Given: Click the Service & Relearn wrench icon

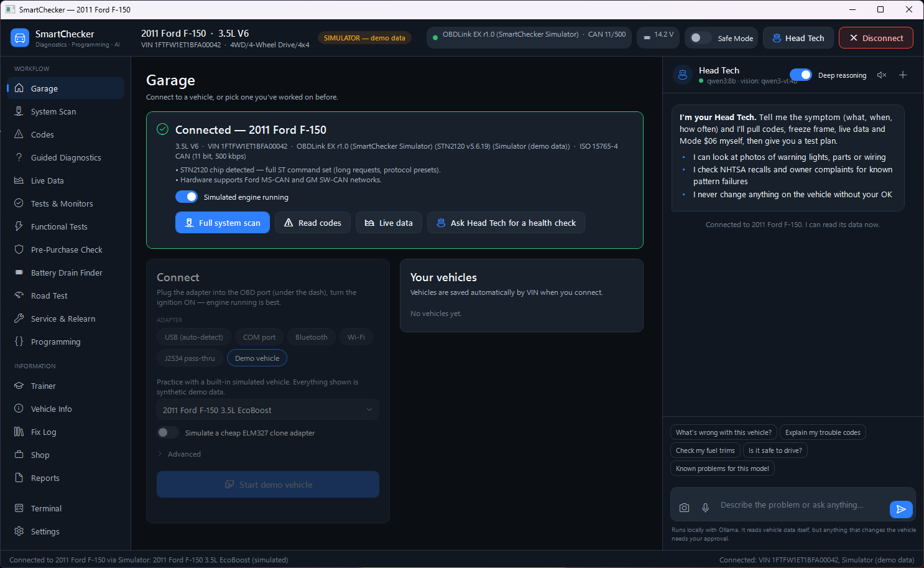Looking at the screenshot, I should (19, 319).
